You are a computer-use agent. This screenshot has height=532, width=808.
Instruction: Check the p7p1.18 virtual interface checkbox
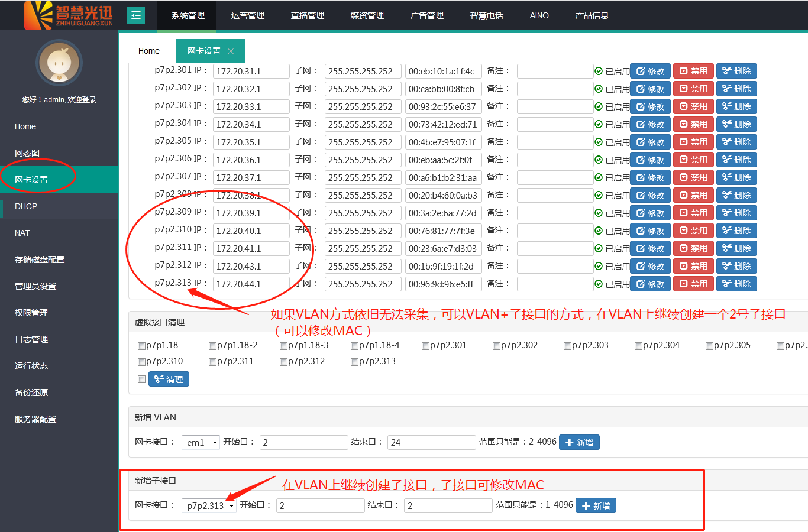tap(141, 346)
